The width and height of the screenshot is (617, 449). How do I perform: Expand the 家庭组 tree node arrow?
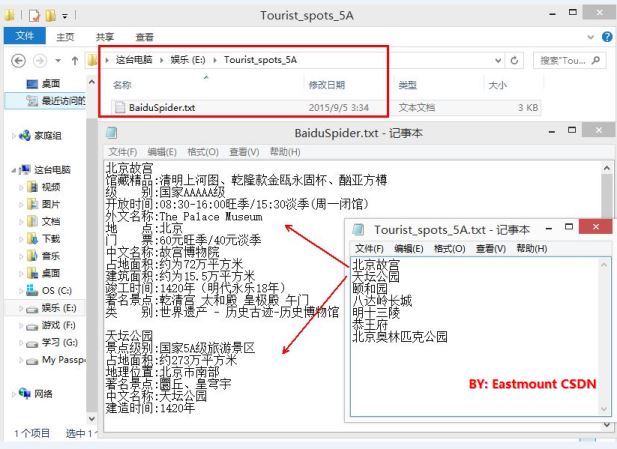14,136
